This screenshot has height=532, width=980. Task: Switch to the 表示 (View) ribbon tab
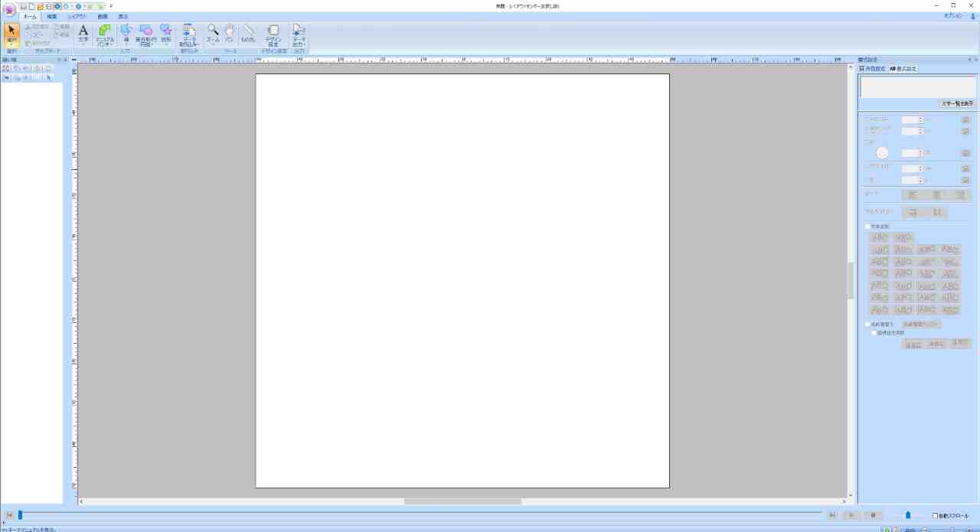[x=122, y=16]
